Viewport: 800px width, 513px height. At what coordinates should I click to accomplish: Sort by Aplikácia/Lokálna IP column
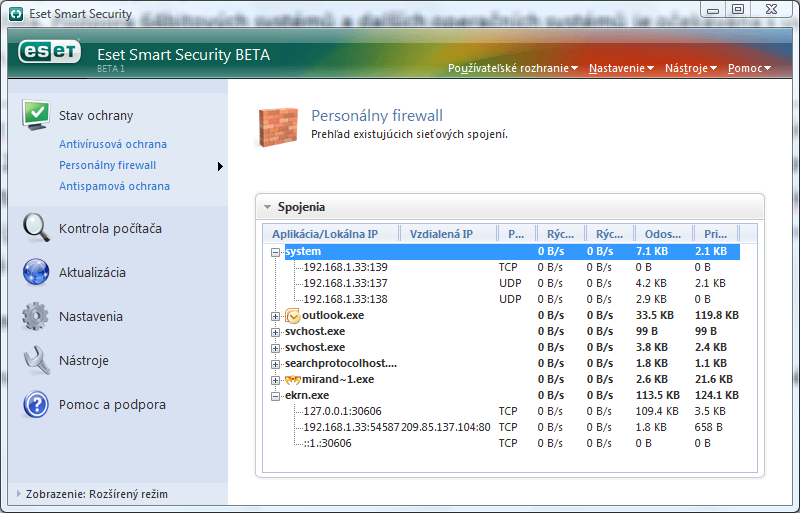click(331, 234)
